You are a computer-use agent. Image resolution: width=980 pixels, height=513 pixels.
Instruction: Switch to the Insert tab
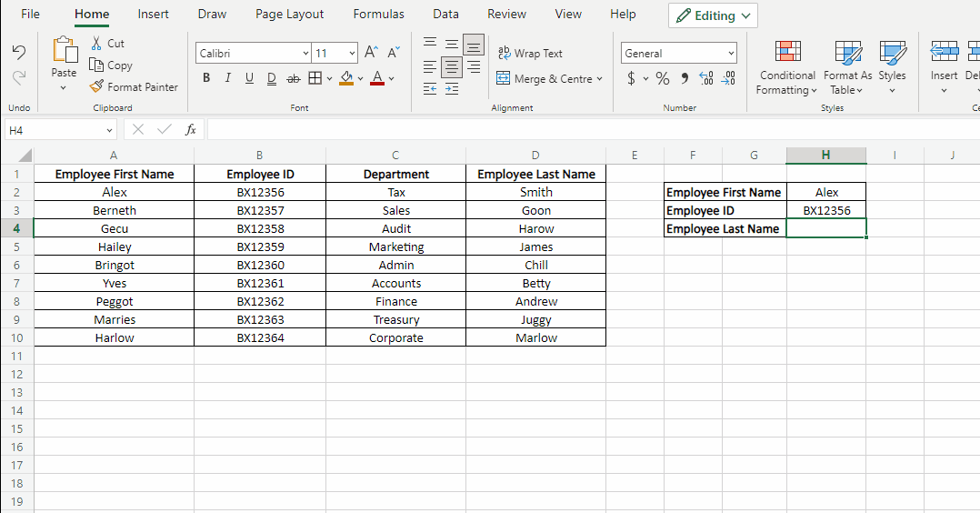pyautogui.click(x=153, y=14)
